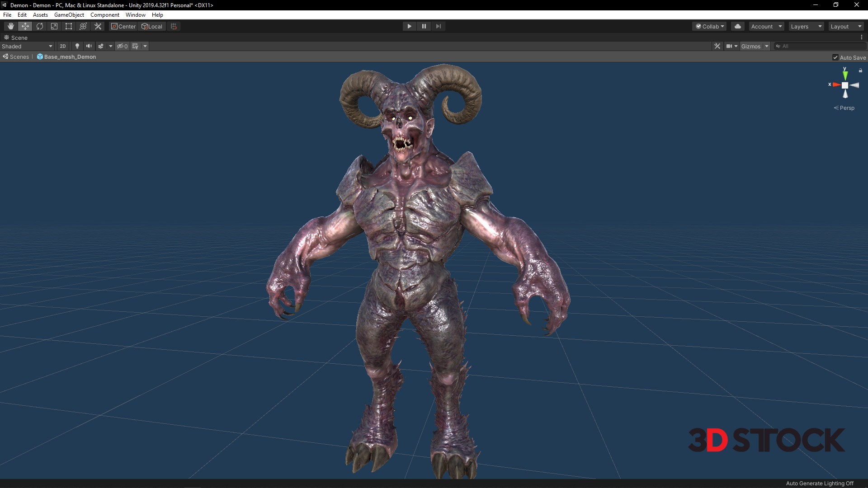Toggle grid snapping icon in toolbar
Screen dimensions: 868x488
click(x=174, y=26)
